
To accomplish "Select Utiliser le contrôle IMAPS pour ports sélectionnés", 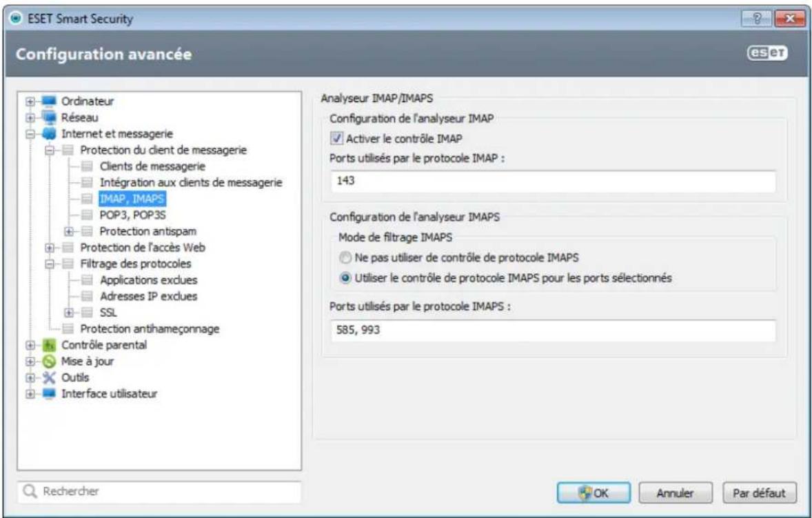I will click(x=345, y=278).
